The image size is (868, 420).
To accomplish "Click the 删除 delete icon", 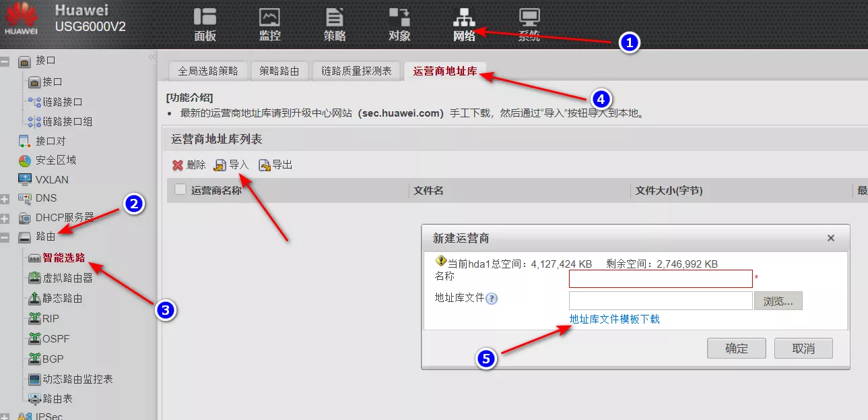I will [178, 165].
